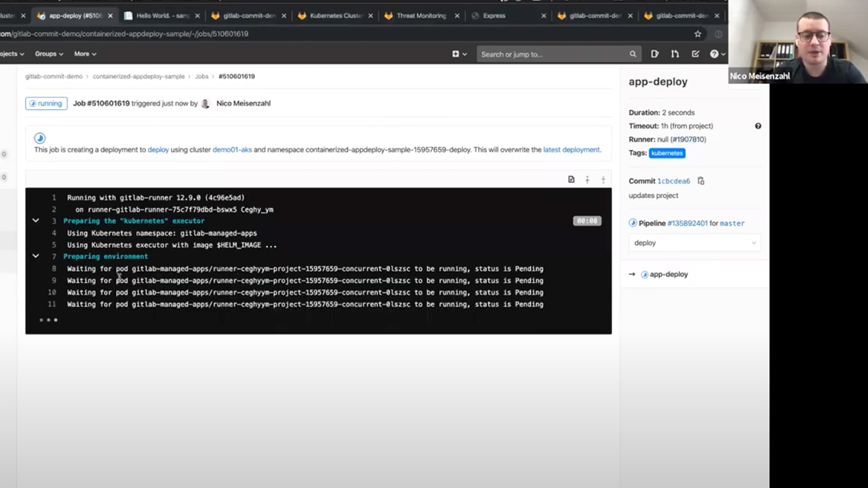This screenshot has height=488, width=868.
Task: Click the running pipeline status icon
Action: click(x=633, y=223)
